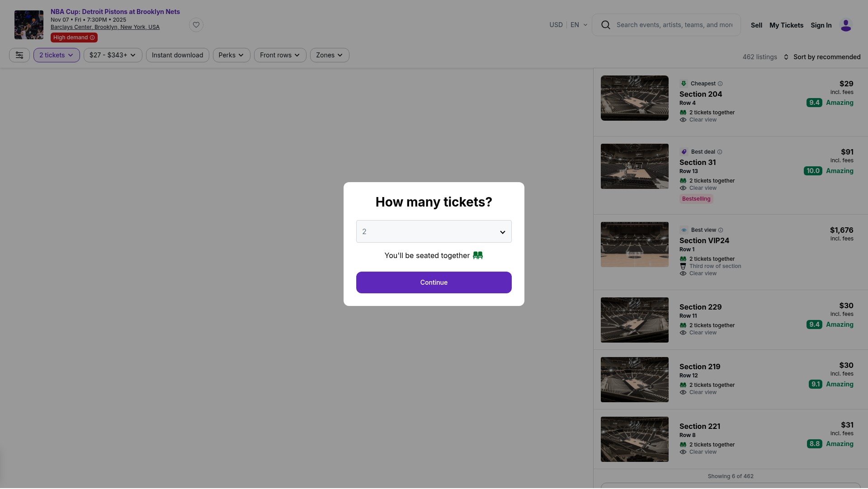Show info for Cheapest badge
868x489 pixels.
(720, 84)
